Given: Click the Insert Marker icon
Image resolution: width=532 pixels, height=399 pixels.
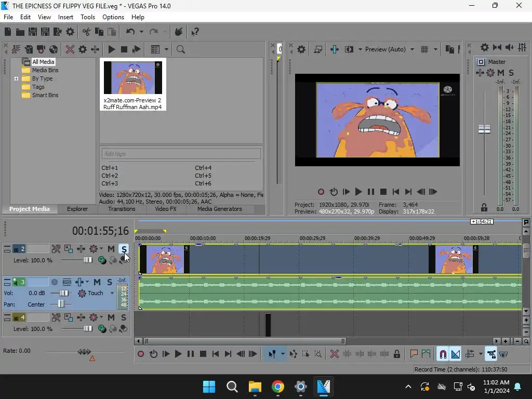Looking at the screenshot, I should click(x=414, y=354).
